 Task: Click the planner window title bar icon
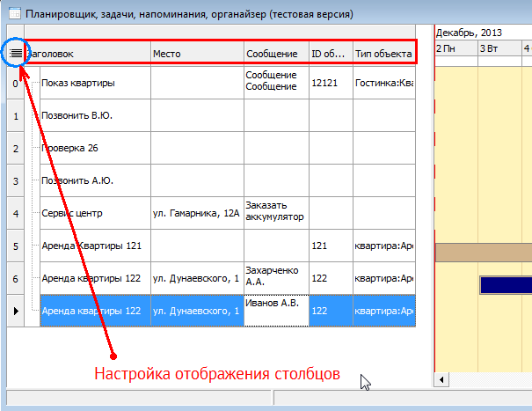pyautogui.click(x=14, y=14)
